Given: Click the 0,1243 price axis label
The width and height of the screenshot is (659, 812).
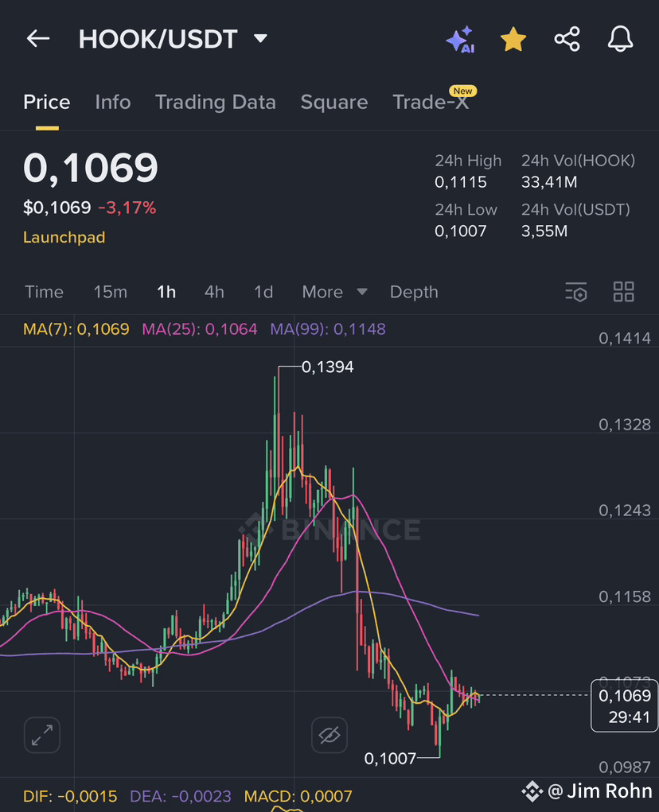Looking at the screenshot, I should click(x=624, y=511).
